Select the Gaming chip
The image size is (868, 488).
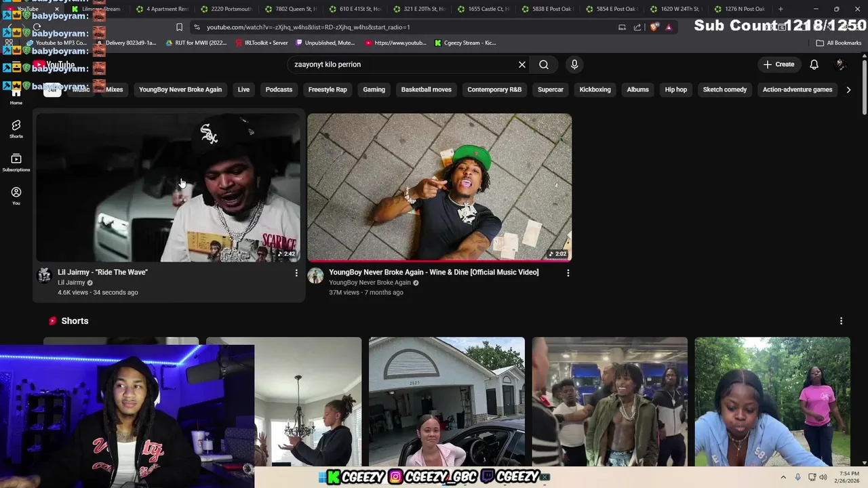coord(374,89)
